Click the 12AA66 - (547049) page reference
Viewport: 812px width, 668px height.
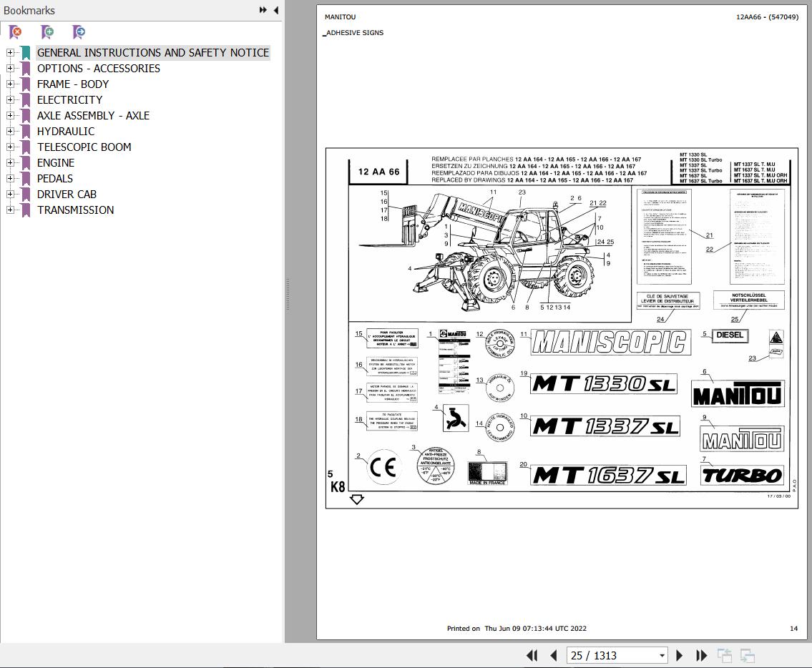[767, 17]
